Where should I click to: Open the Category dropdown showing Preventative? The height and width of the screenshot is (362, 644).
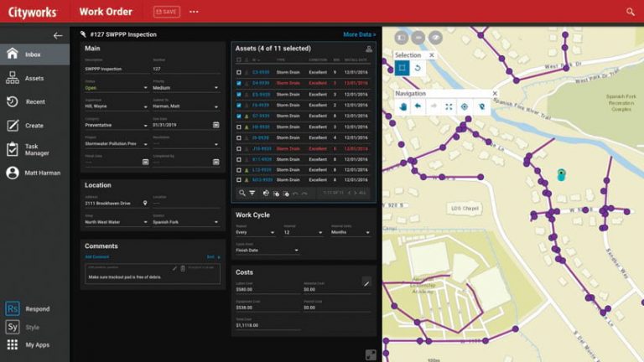tap(117, 125)
